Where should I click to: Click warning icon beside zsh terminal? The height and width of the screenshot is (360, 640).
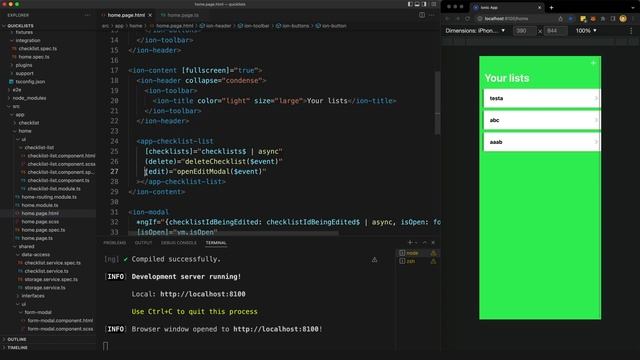point(433,261)
